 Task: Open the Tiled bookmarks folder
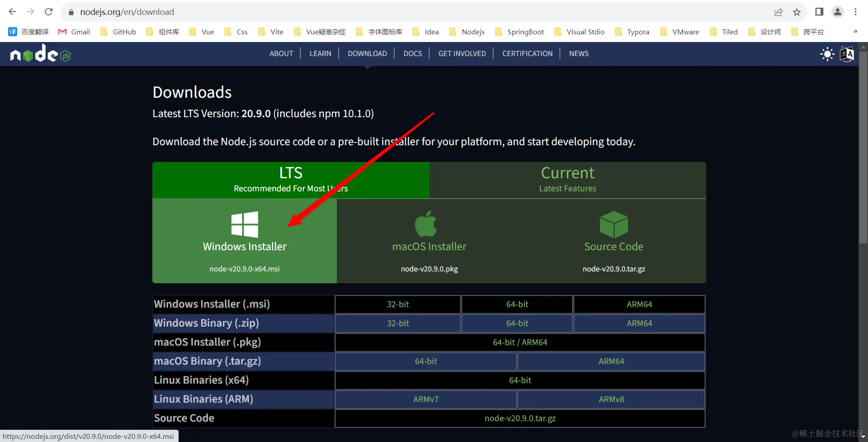[724, 32]
